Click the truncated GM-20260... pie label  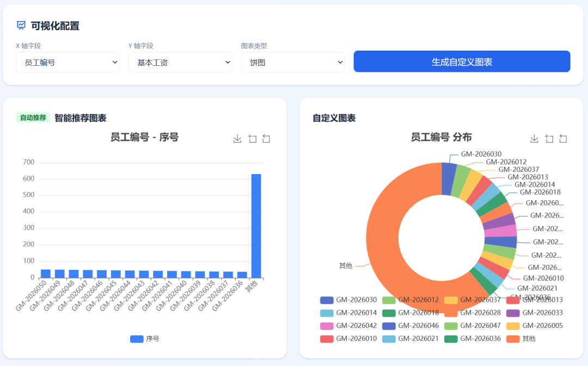[544, 203]
